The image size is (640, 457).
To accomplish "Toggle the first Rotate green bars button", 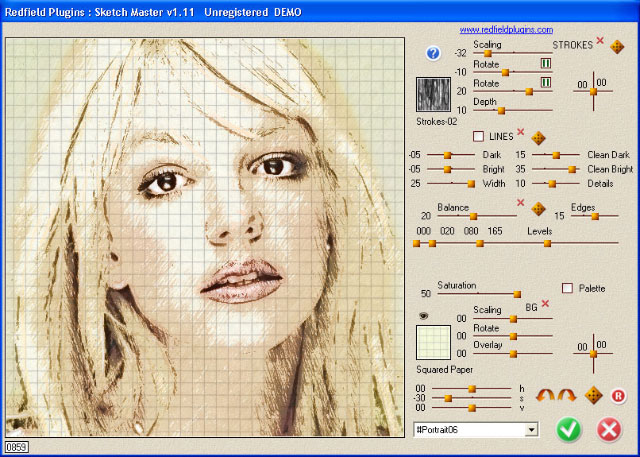I will click(x=546, y=63).
